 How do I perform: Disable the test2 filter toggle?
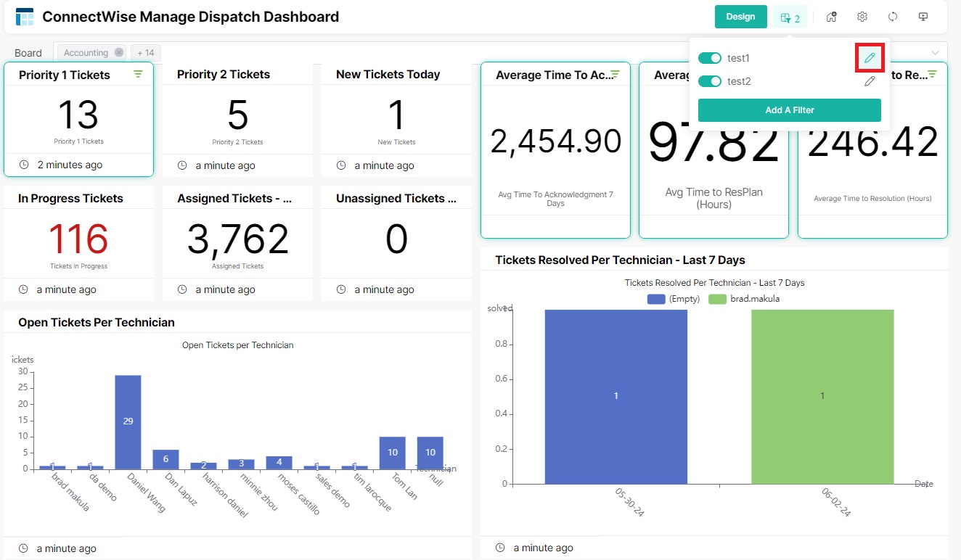pos(709,81)
